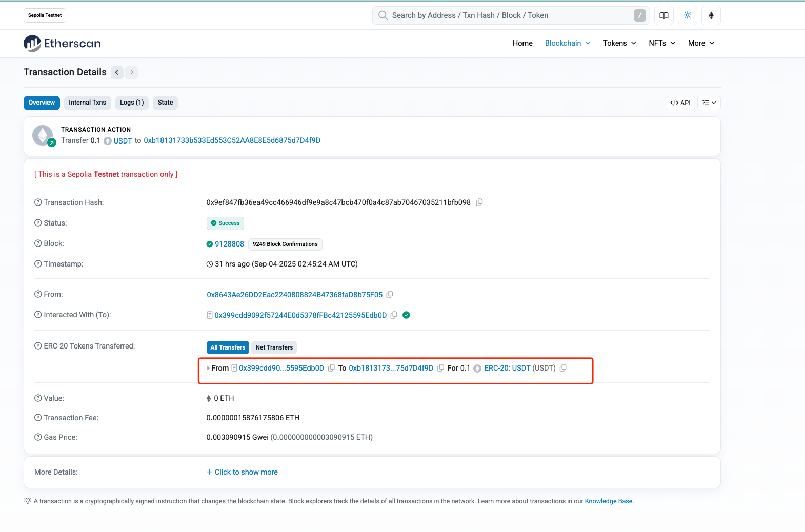Expand the token transfer row triangle

208,368
